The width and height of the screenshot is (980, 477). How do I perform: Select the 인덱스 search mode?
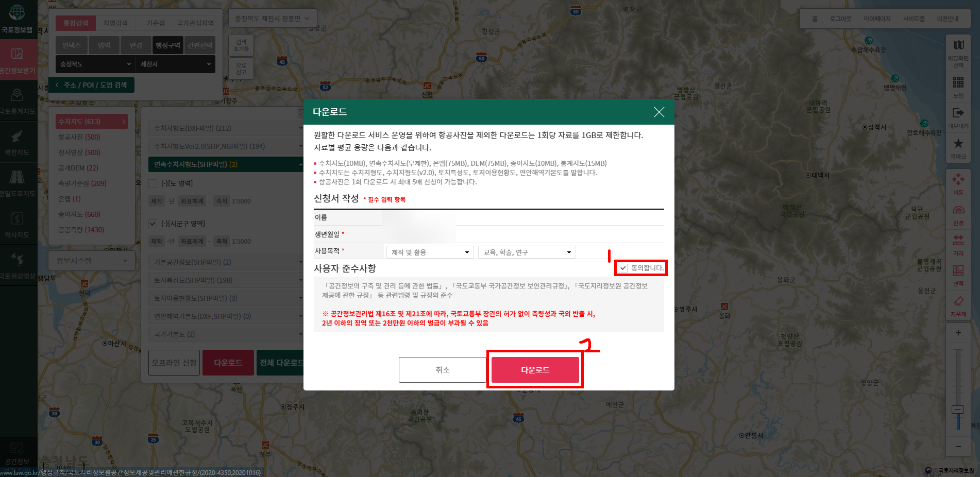pos(72,45)
